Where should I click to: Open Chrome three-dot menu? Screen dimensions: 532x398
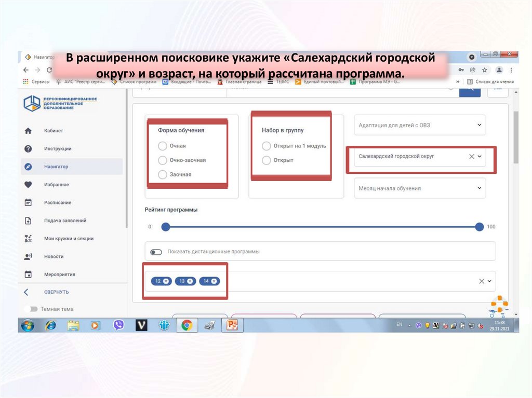[511, 70]
